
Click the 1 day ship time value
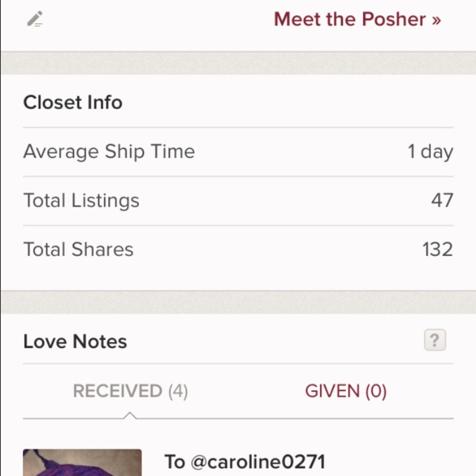tap(430, 152)
